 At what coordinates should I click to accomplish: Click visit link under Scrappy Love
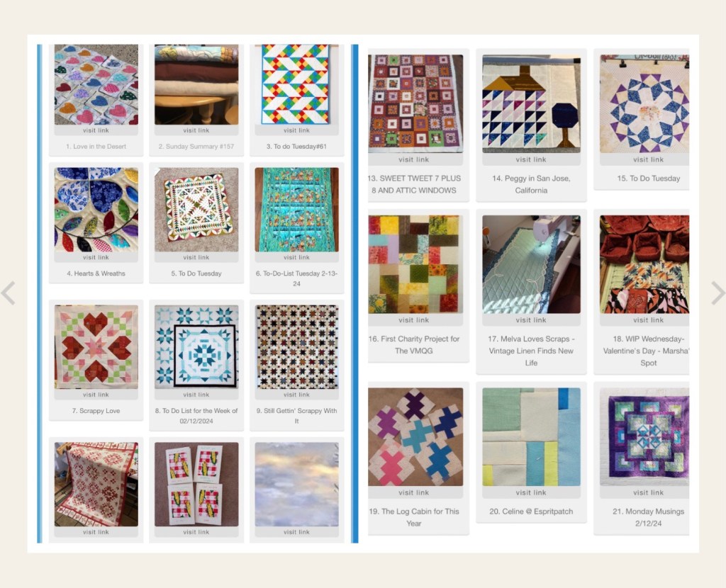coord(96,395)
